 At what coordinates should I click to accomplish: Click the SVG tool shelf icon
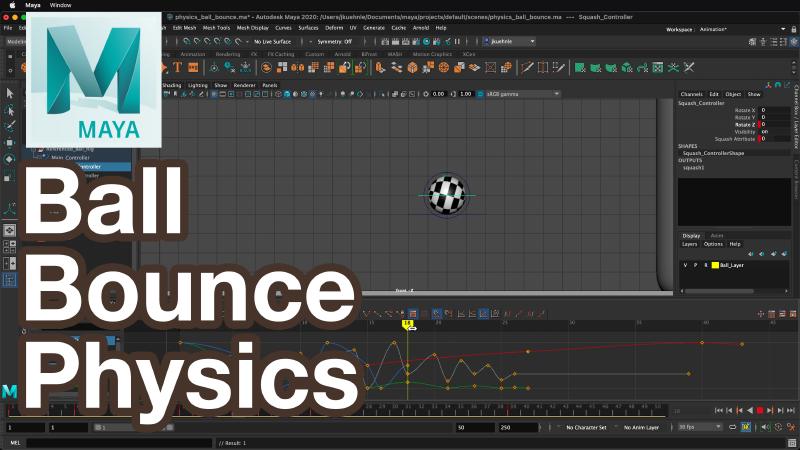coord(193,67)
